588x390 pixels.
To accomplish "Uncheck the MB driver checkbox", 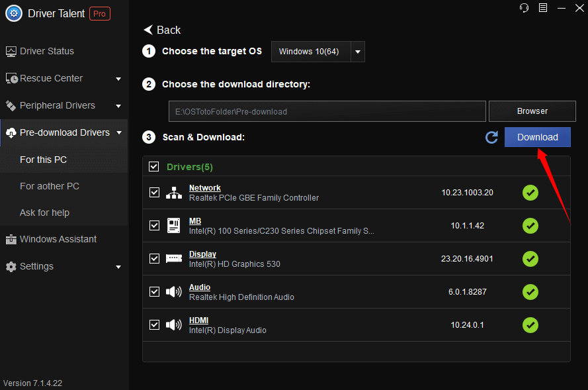I will point(154,226).
